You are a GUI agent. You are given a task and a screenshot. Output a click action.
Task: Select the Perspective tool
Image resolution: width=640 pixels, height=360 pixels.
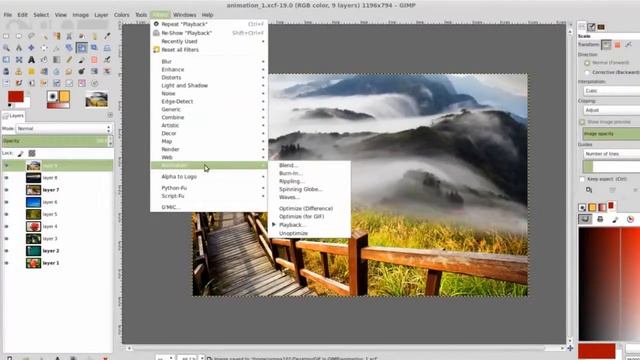pos(107,48)
